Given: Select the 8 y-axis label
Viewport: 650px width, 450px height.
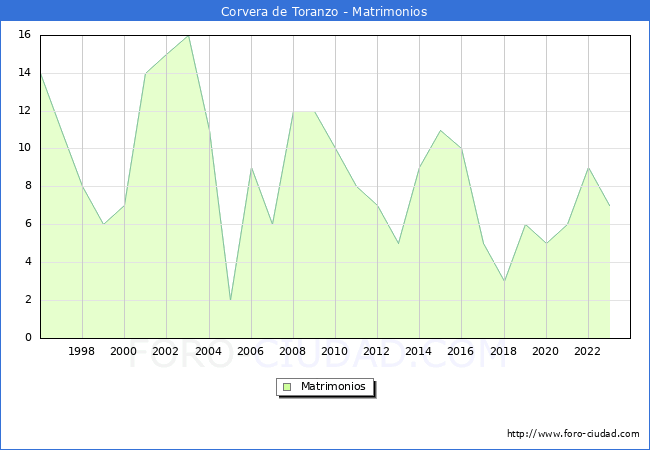Looking at the screenshot, I should click(x=28, y=186).
